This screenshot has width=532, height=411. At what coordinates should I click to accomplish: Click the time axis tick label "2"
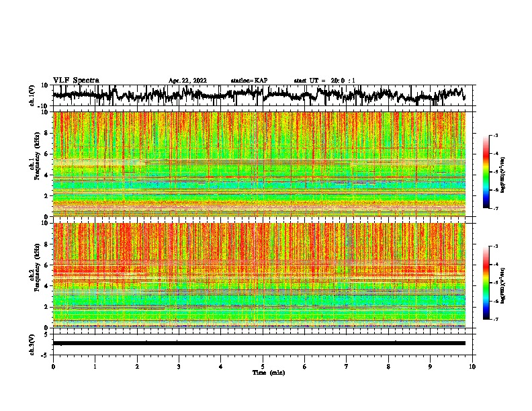click(x=137, y=367)
